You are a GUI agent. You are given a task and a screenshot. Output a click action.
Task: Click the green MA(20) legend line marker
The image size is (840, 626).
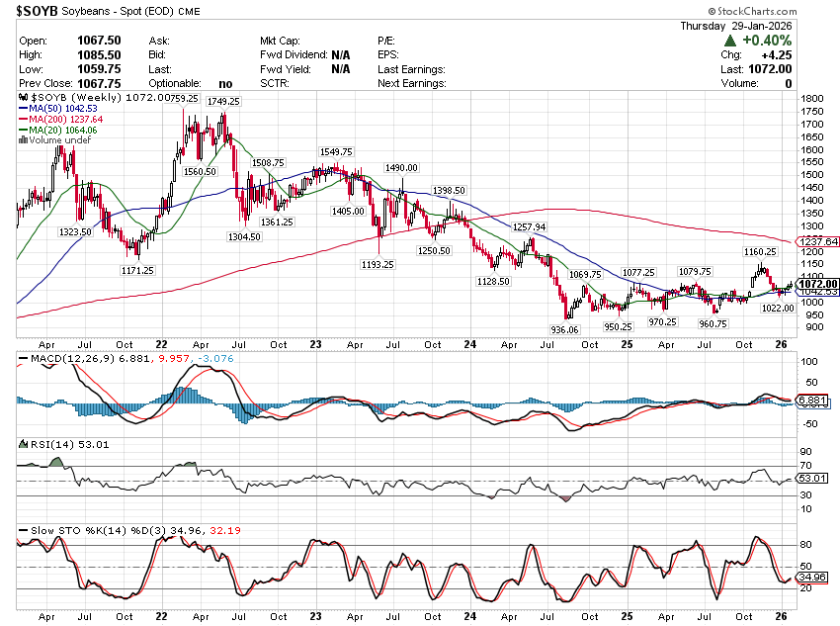[x=23, y=131]
